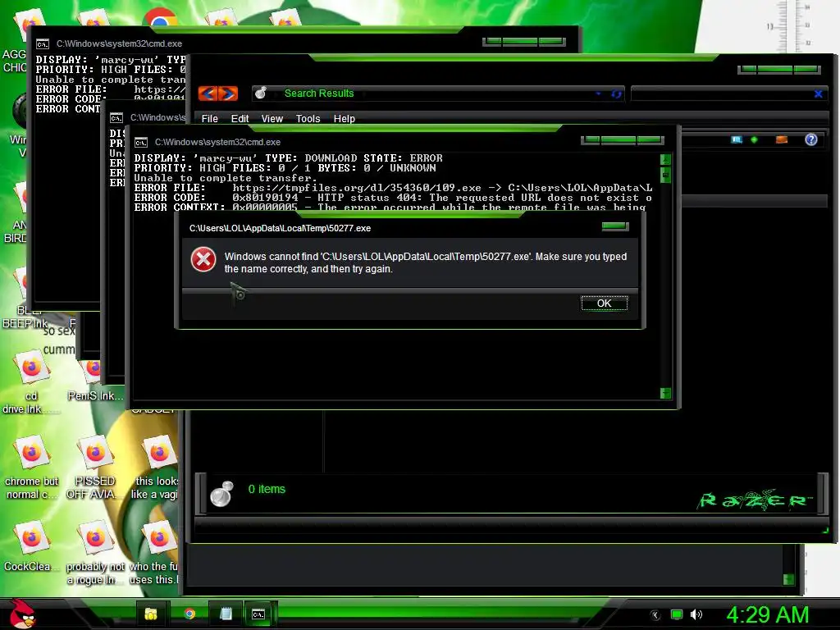840x630 pixels.
Task: Click the cmd.exe taskbar button
Action: 258,614
